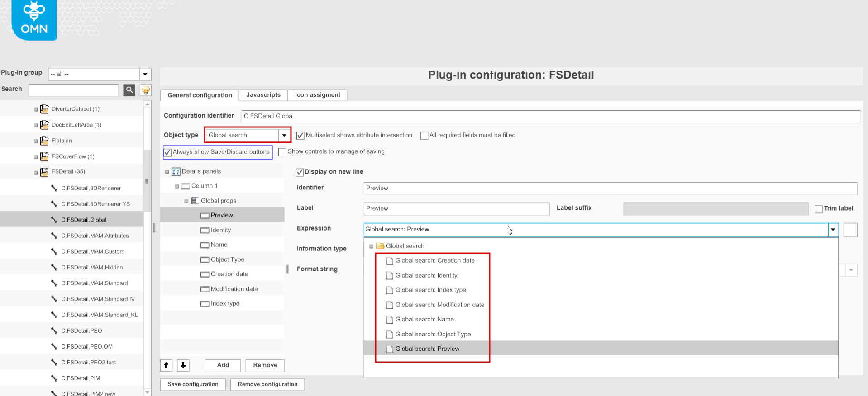The width and height of the screenshot is (868, 396).
Task: Click wrench icon of C.FSDetail.PEO
Action: point(54,330)
